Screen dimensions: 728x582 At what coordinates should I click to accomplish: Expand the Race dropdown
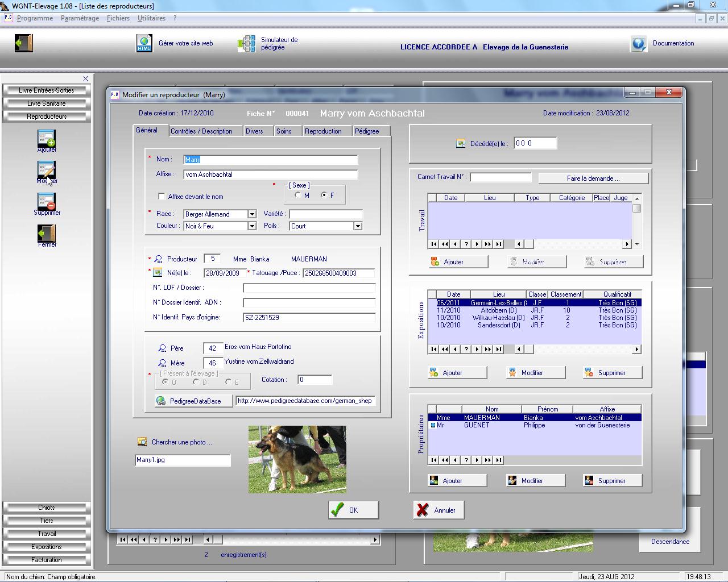click(x=251, y=214)
